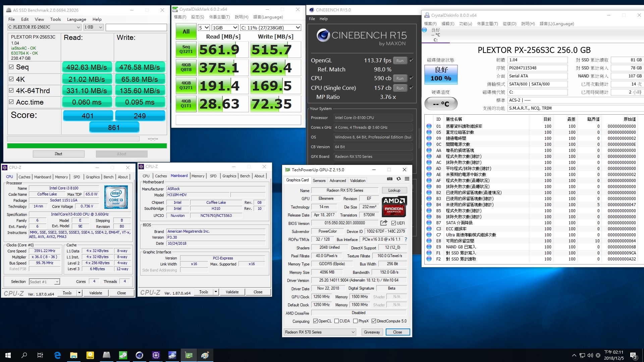Click the drive status circle above C: in CrystalDiskInfo

tap(424, 30)
